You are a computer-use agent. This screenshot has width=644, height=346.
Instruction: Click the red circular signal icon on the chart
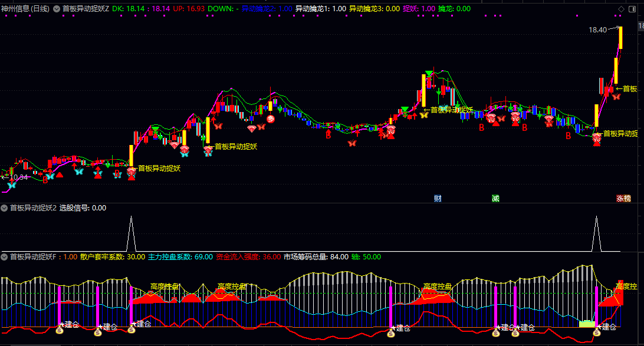271,119
